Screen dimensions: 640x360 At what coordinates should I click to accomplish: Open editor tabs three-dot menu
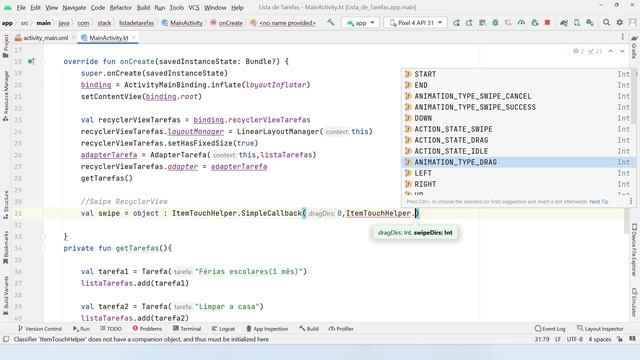coord(622,37)
